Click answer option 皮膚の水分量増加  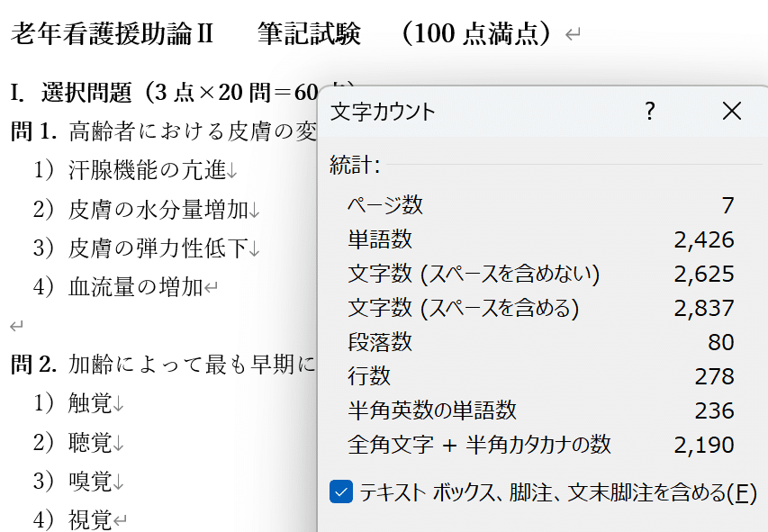click(158, 210)
